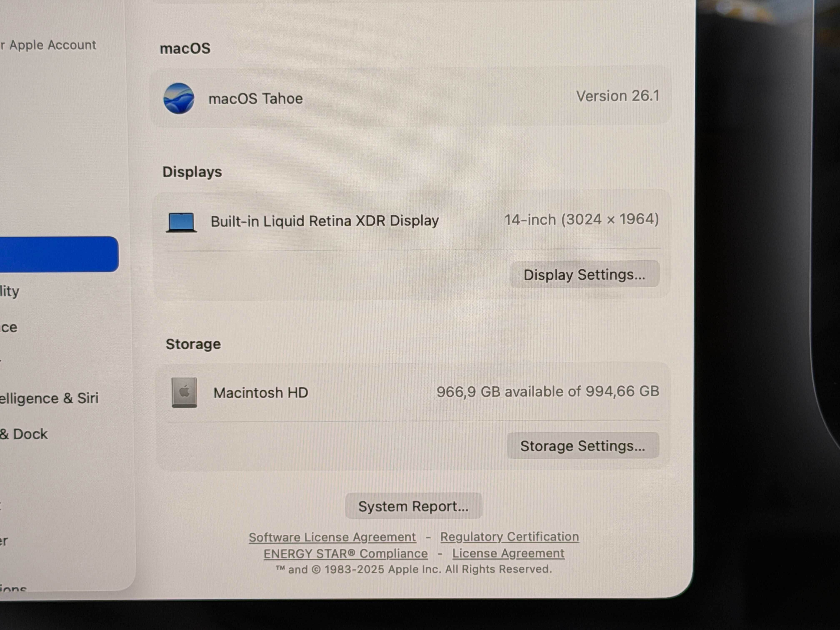Image resolution: width=840 pixels, height=630 pixels.
Task: Click the Macintosh HD drive icon
Action: coord(184,392)
